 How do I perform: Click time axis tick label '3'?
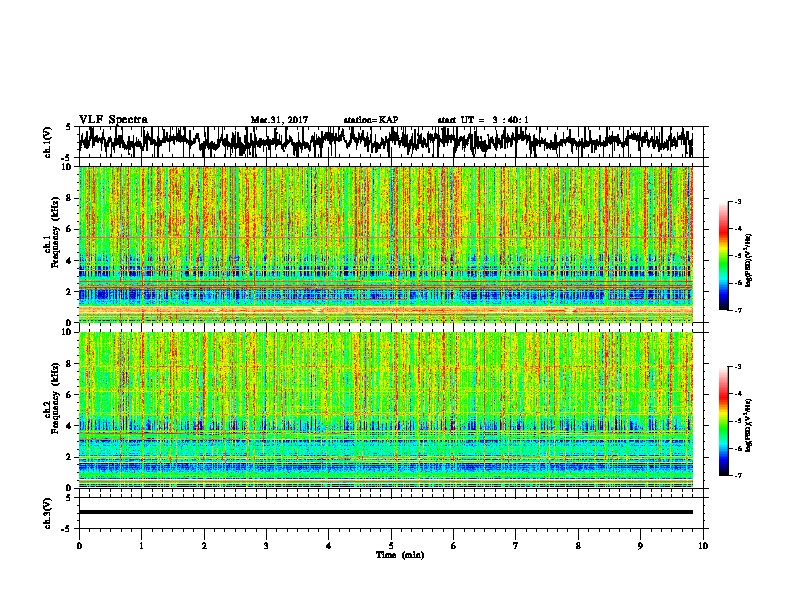266,545
